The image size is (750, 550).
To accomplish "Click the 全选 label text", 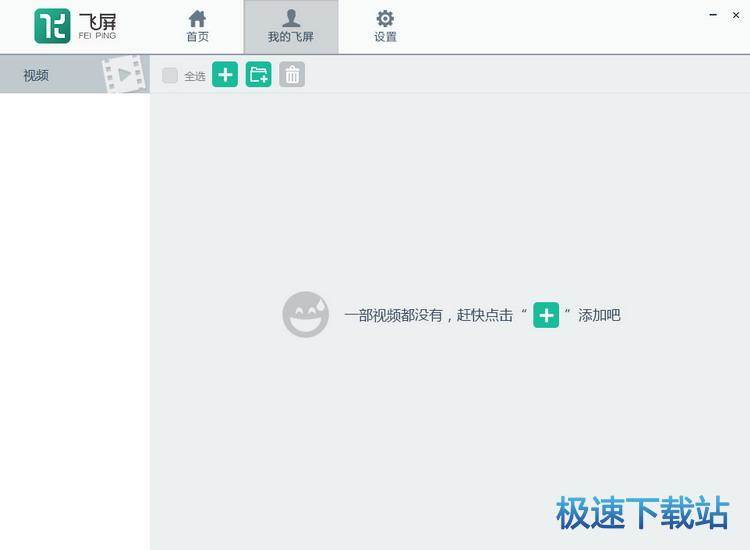I will click(194, 76).
